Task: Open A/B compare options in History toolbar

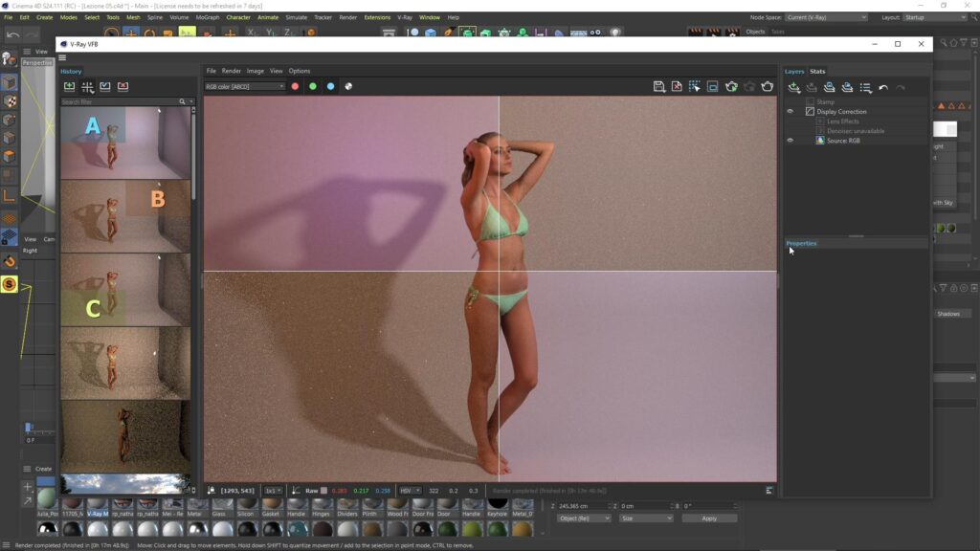Action: [87, 86]
